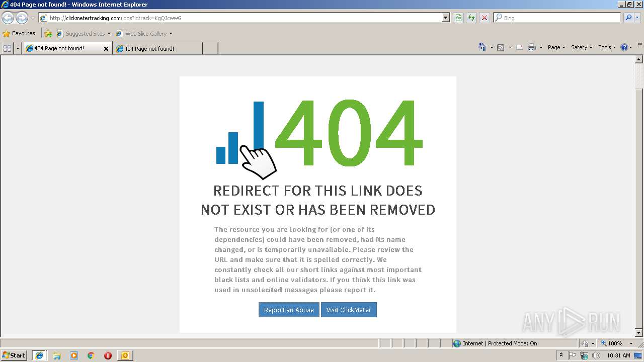Click the command bar overflow chevron
The height and width of the screenshot is (362, 644).
pyautogui.click(x=639, y=45)
